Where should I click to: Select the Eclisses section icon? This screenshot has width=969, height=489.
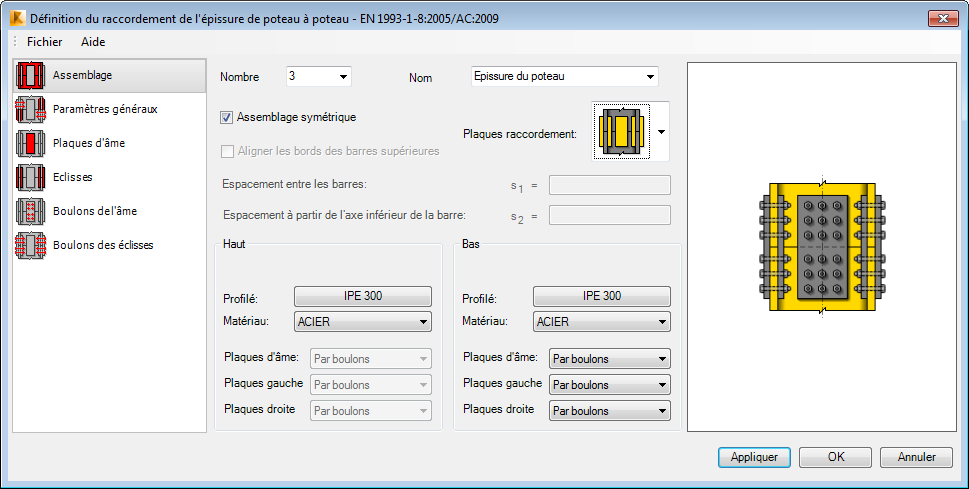pyautogui.click(x=31, y=177)
